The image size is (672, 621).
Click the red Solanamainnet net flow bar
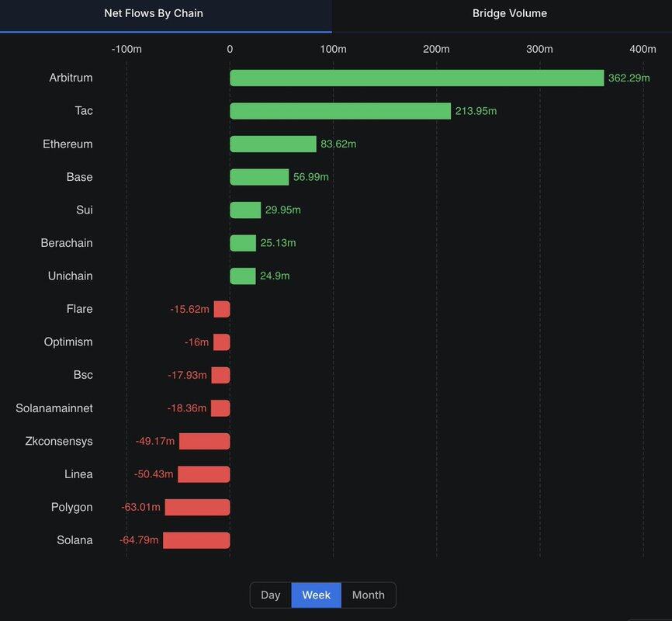(x=220, y=408)
